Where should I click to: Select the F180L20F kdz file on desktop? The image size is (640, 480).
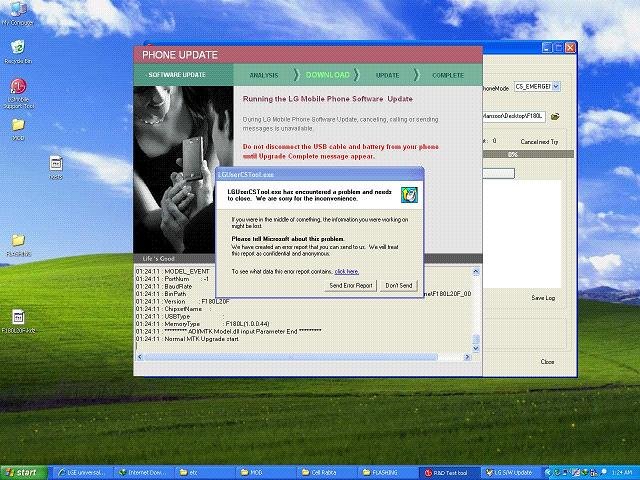18,321
